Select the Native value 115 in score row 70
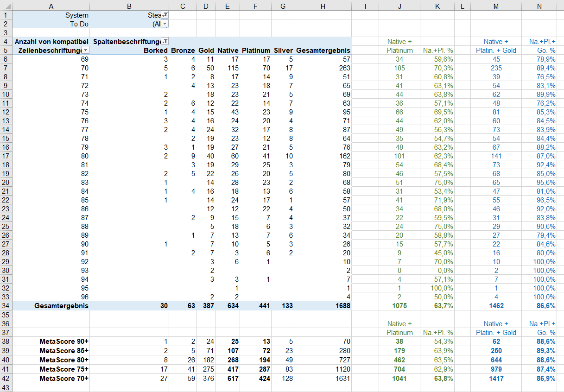The image size is (564, 392). click(x=228, y=68)
